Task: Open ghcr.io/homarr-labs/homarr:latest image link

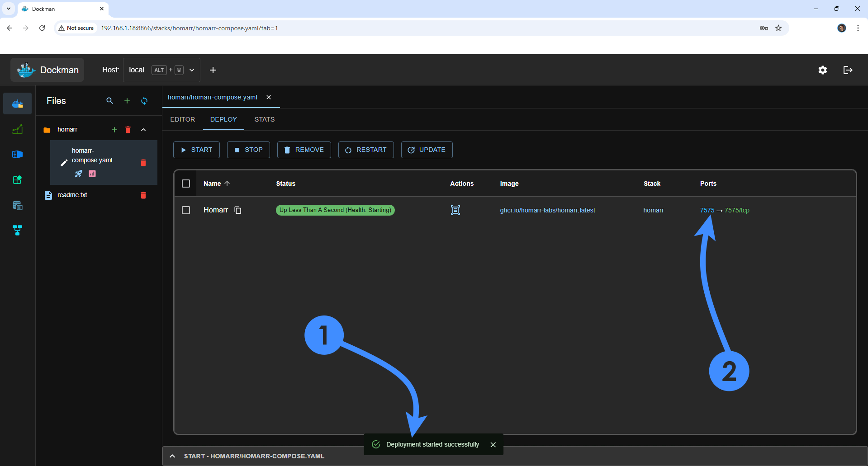Action: 547,210
